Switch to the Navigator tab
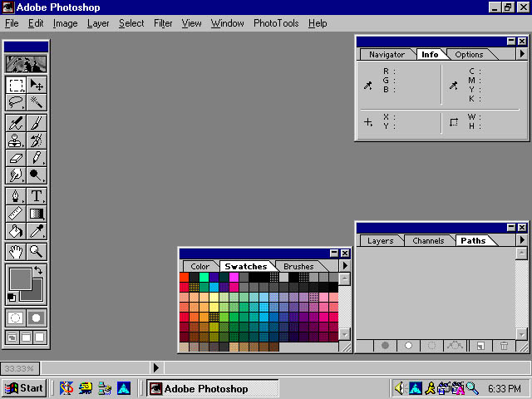This screenshot has height=399, width=532. click(387, 54)
